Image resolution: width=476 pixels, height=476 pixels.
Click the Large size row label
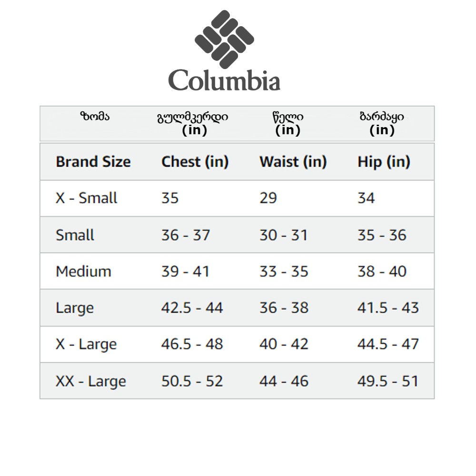click(x=74, y=308)
